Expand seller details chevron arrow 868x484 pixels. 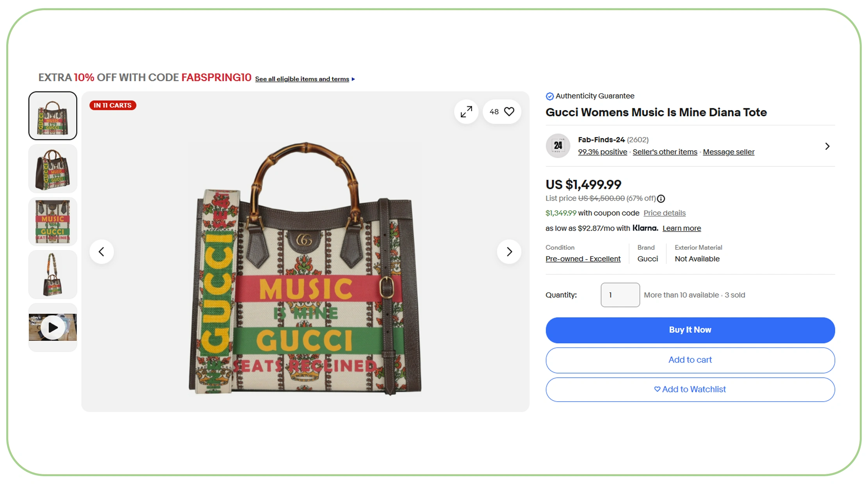pyautogui.click(x=827, y=146)
